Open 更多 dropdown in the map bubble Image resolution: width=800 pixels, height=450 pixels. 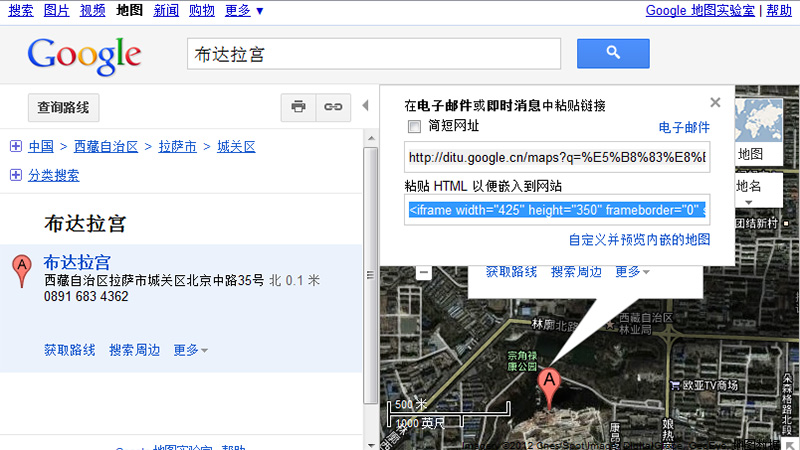click(x=632, y=271)
